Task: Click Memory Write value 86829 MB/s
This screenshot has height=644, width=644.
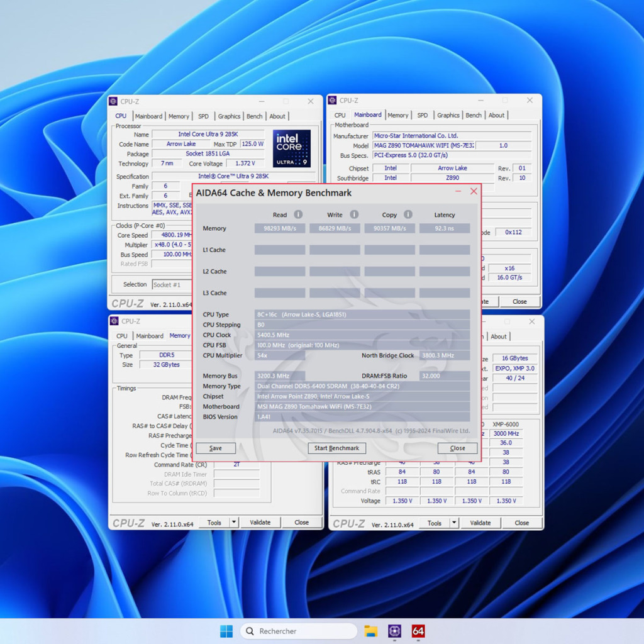Action: 335,228
